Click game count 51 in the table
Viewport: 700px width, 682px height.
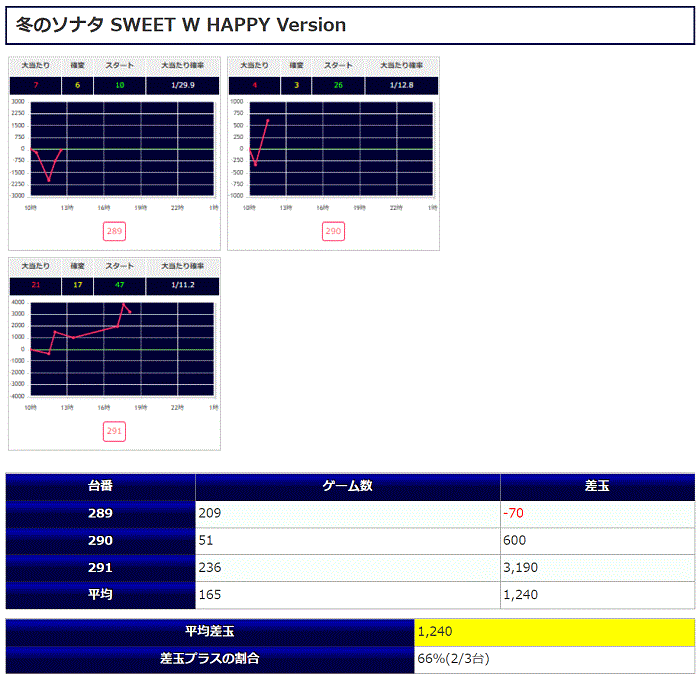[206, 541]
